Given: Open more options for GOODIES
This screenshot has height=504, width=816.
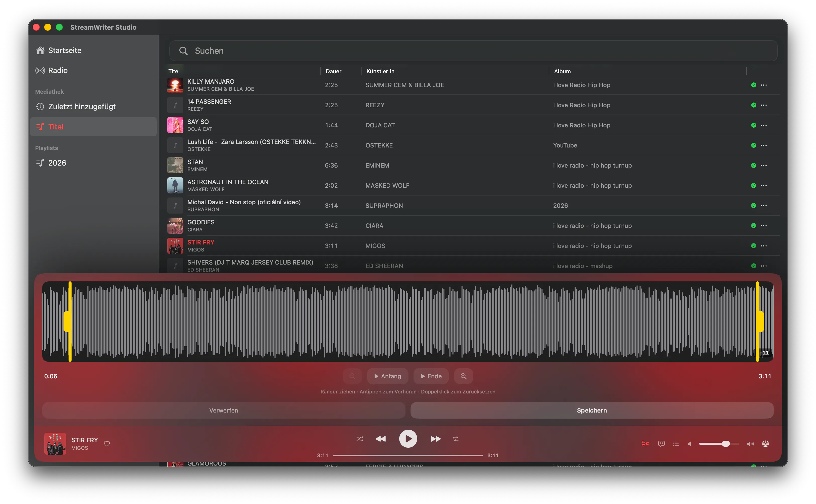Looking at the screenshot, I should 764,226.
